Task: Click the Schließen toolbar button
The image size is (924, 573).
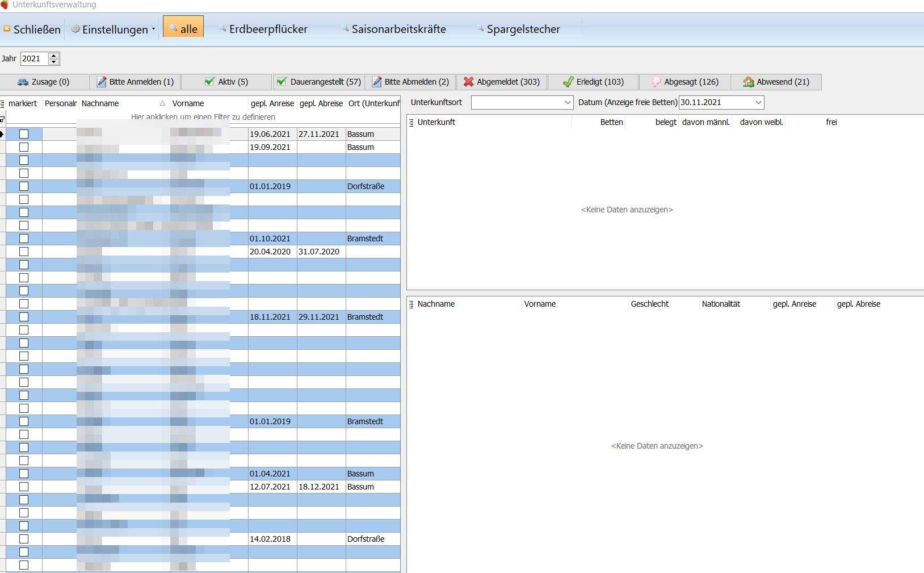Action: 32,29
